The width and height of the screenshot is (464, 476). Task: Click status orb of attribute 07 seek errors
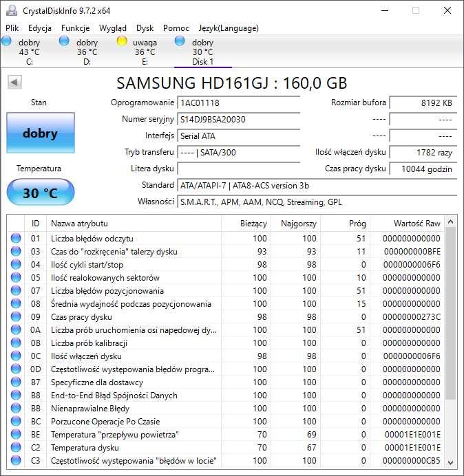16,290
